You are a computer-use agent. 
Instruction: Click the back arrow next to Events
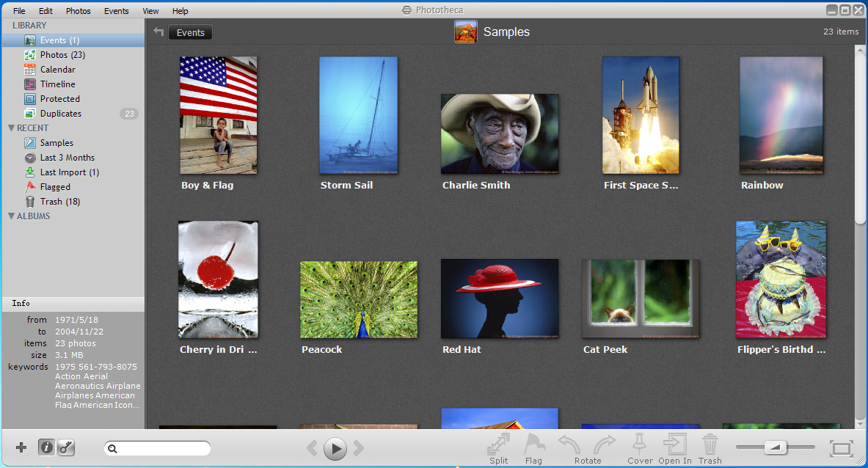point(158,32)
